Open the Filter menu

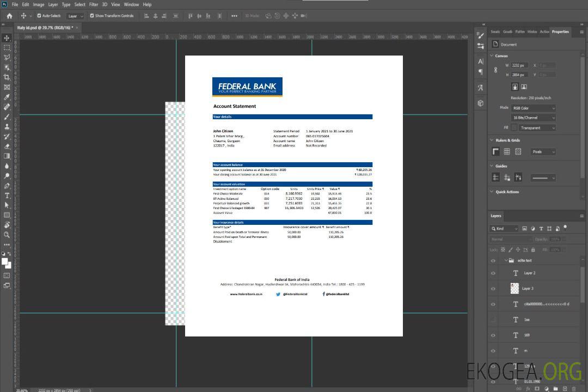pyautogui.click(x=94, y=4)
